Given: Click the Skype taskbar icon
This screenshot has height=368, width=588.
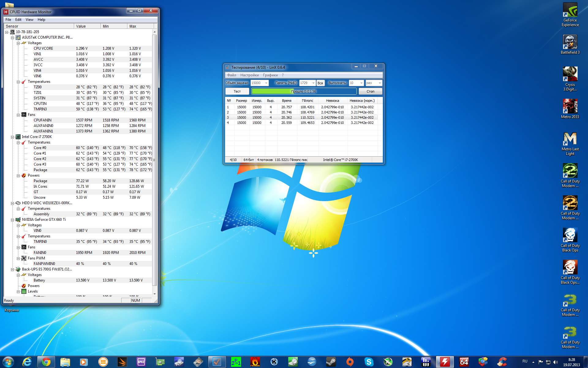Looking at the screenshot, I should (x=369, y=362).
